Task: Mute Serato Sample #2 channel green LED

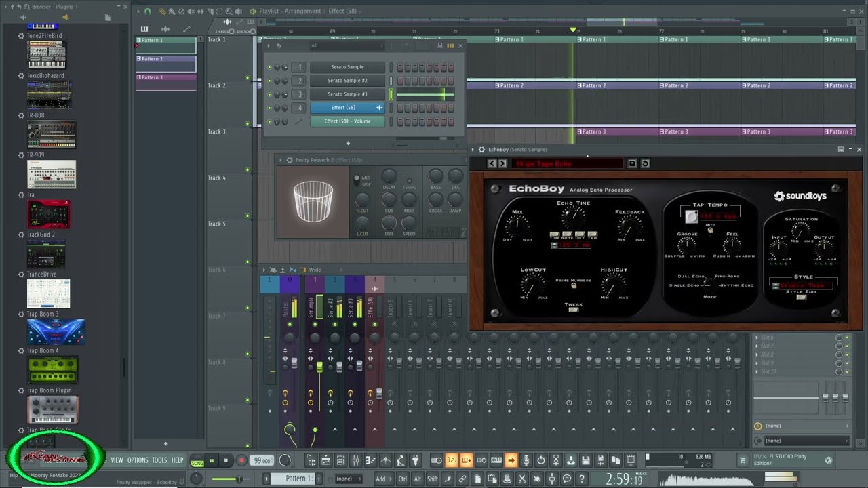Action: pos(269,81)
